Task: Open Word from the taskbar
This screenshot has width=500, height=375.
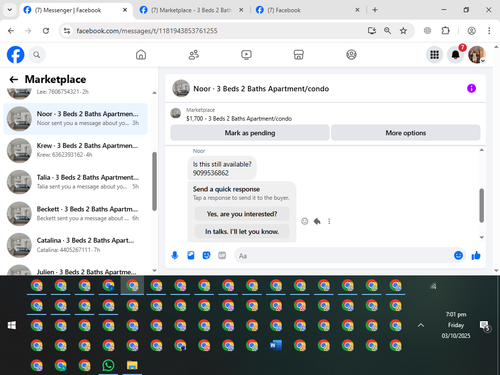Action: (x=276, y=345)
